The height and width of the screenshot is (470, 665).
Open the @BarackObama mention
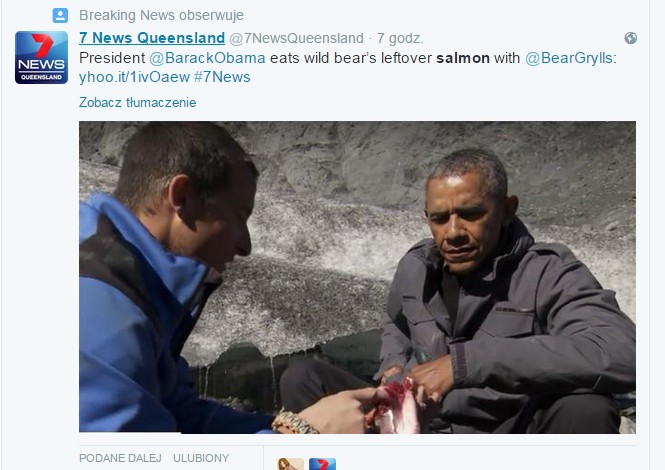[x=207, y=58]
